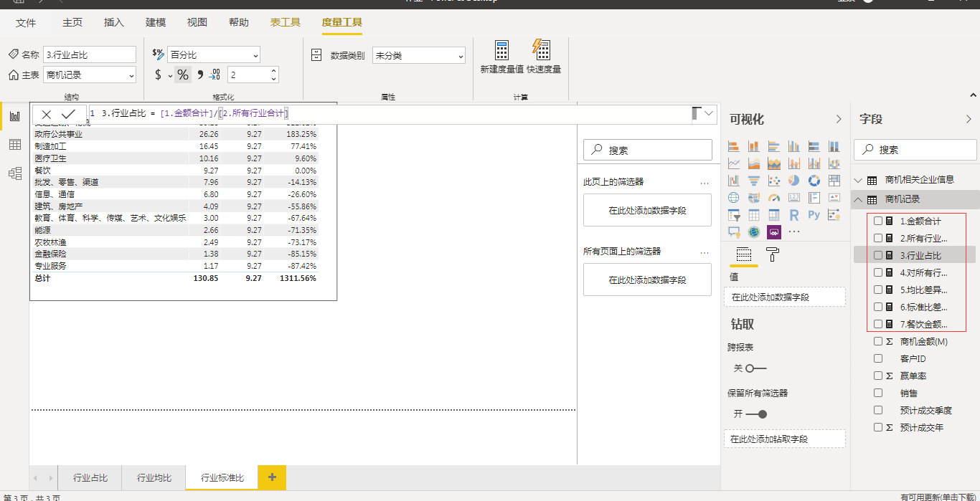The height and width of the screenshot is (501, 980).
Task: Add the PowerApps purple visual
Action: click(x=774, y=232)
